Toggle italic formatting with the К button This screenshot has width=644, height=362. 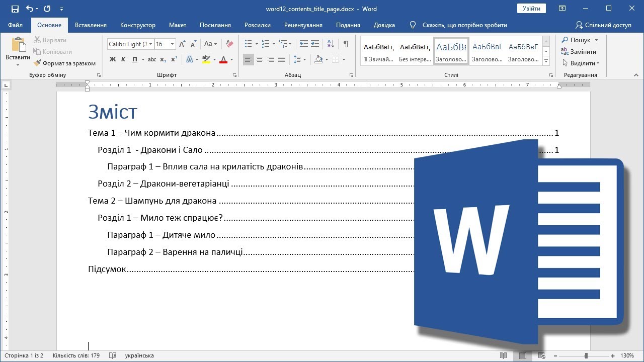[x=123, y=59]
